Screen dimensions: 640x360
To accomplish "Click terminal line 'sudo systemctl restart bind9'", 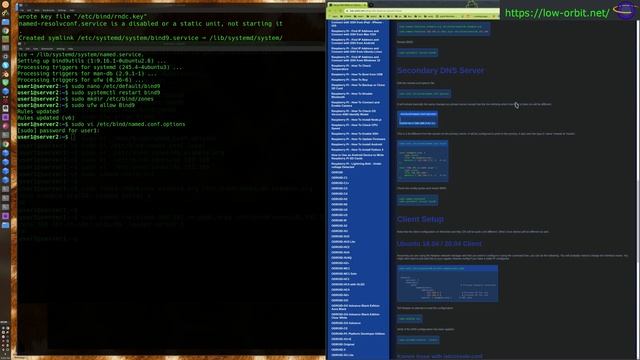I will (116, 93).
